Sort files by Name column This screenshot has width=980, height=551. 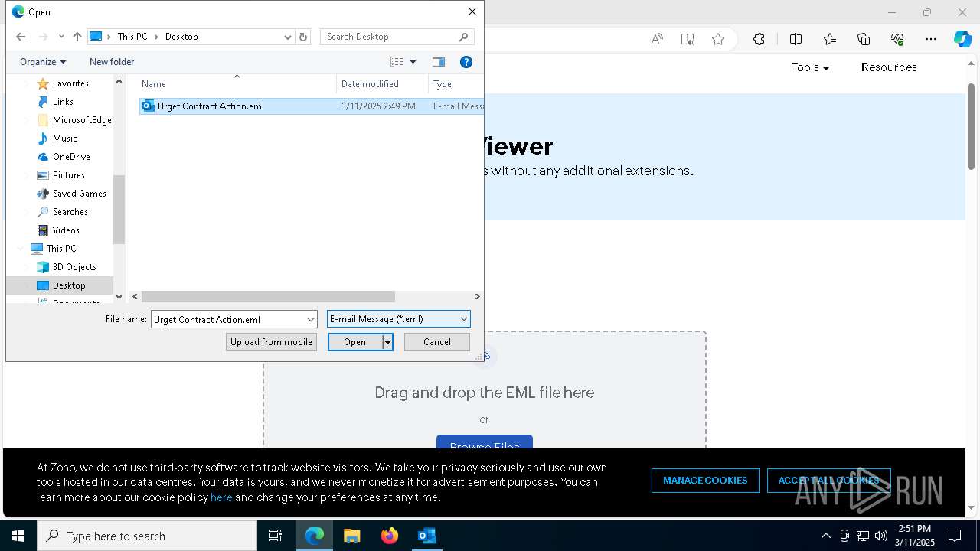[153, 84]
